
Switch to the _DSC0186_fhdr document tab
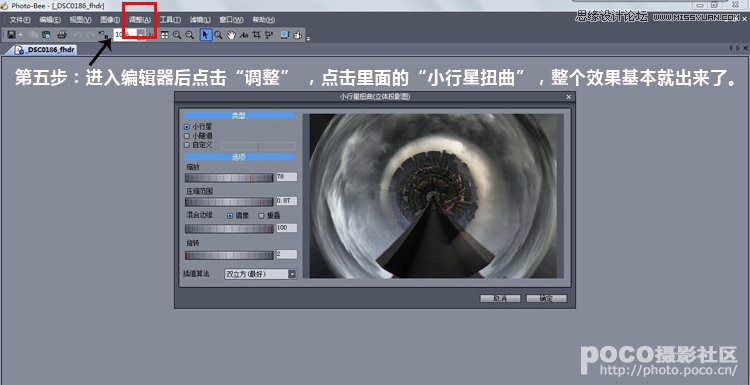45,49
